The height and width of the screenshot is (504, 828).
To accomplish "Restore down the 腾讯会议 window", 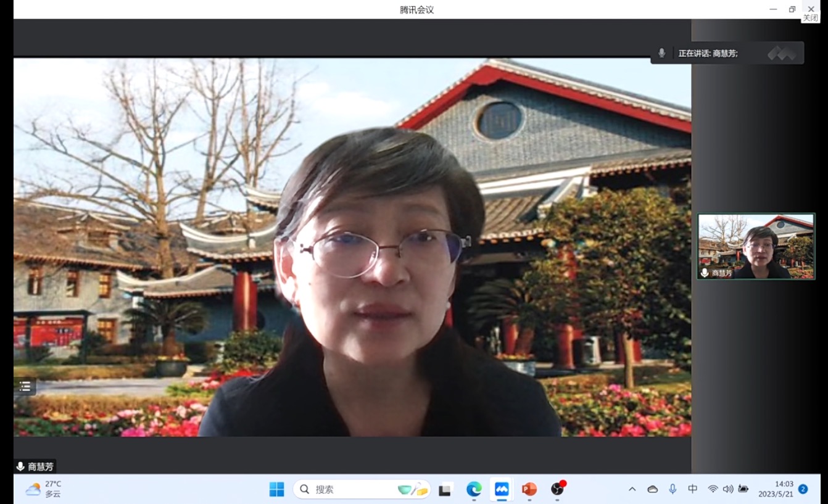I will 792,9.
